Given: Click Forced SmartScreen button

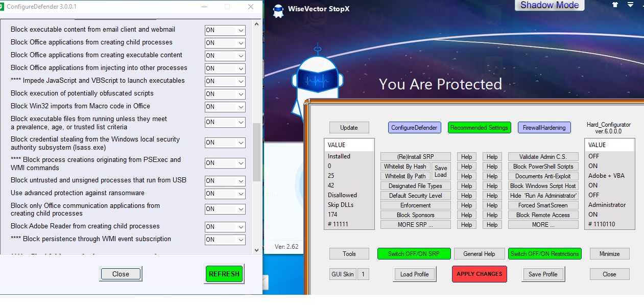Looking at the screenshot, I should [x=543, y=205].
